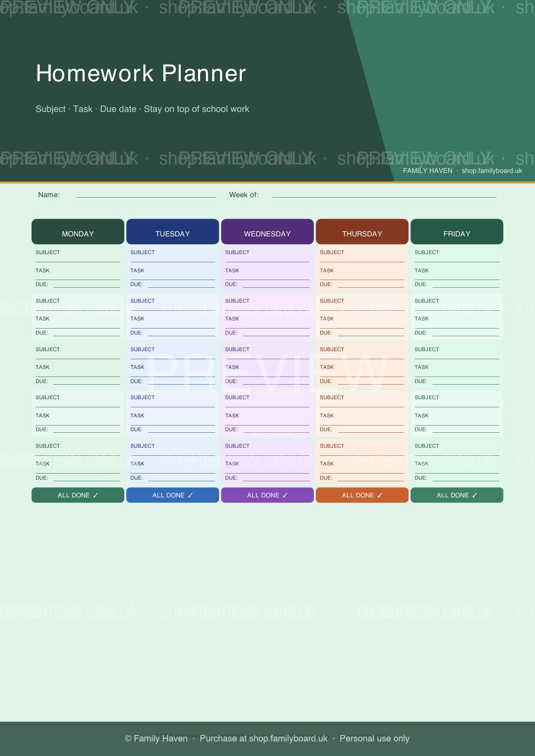
Task: Mark Wednesday's purple ALL DONE box
Action: (x=267, y=495)
